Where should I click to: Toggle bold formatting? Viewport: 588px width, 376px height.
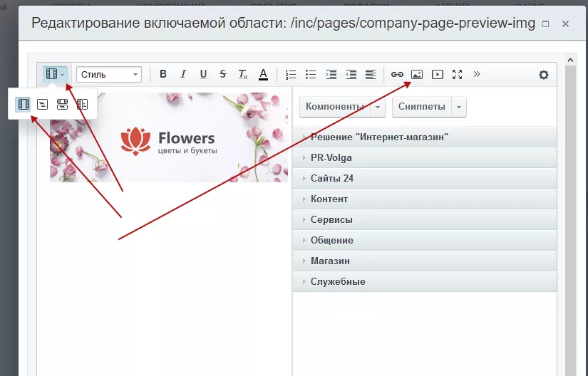point(163,74)
